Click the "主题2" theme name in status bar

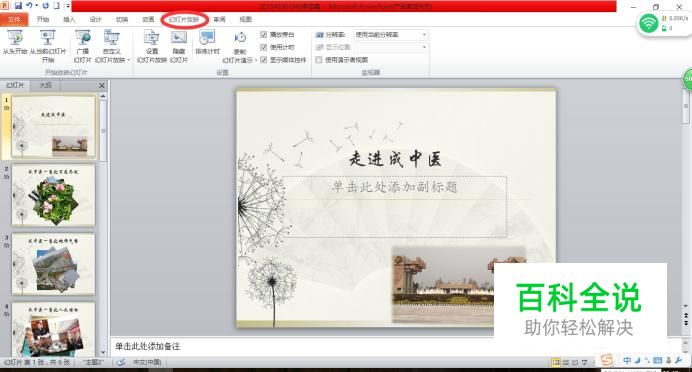[x=94, y=362]
